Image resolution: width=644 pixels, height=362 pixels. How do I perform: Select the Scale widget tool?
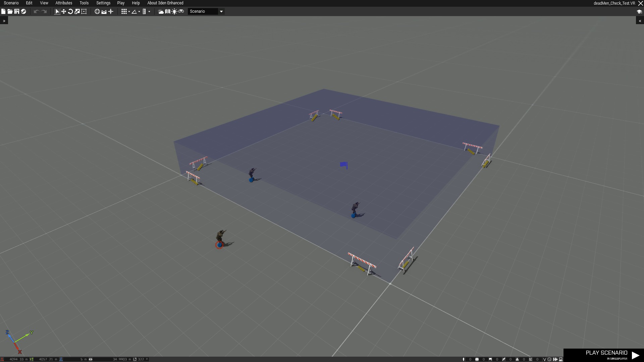click(77, 11)
